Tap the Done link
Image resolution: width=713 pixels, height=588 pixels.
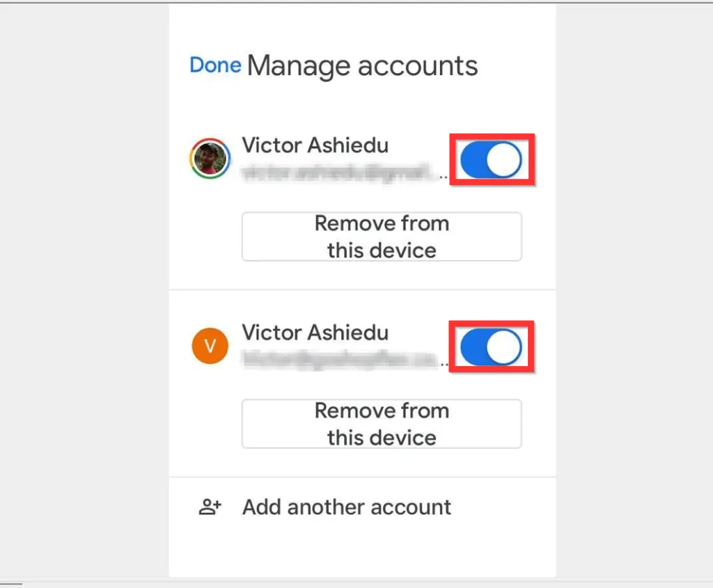215,65
